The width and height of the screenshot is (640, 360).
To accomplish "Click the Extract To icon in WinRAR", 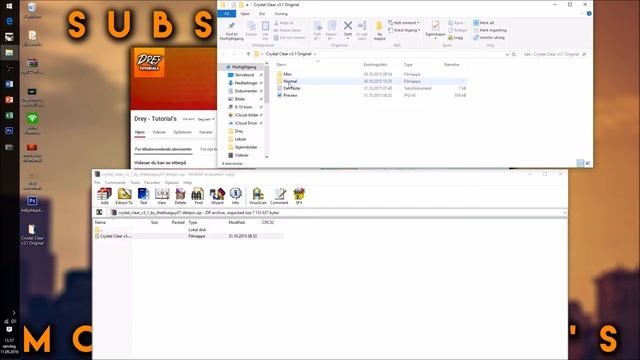I will click(124, 196).
